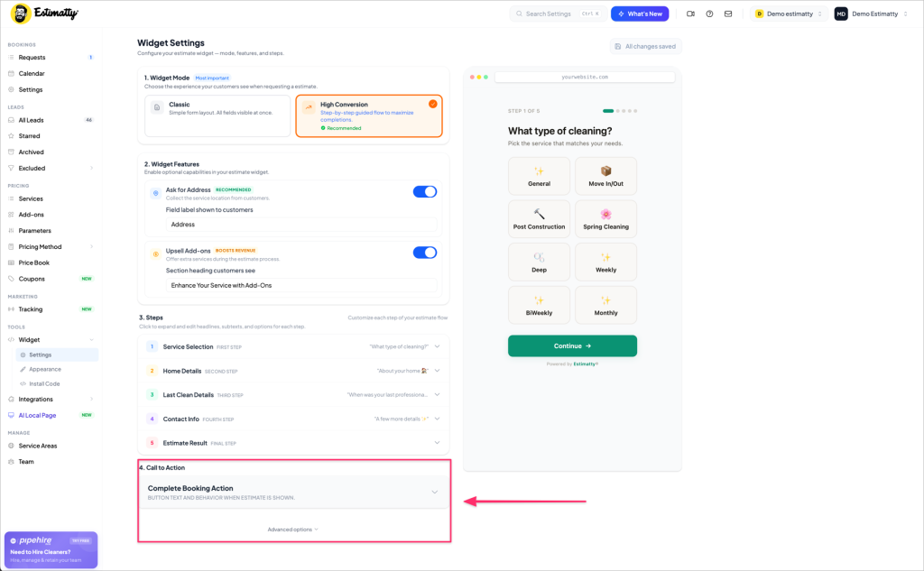Expand the Complete Booking Action section
Screen dimensions: 924x571
[293, 492]
